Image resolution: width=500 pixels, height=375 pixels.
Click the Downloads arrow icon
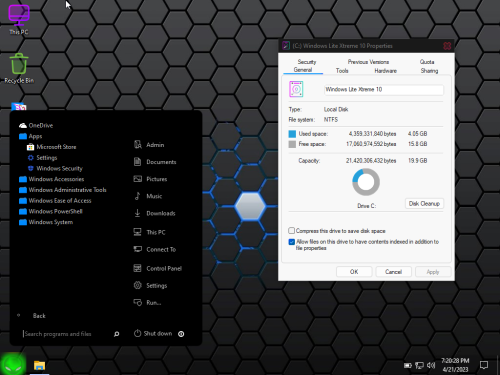(x=137, y=213)
